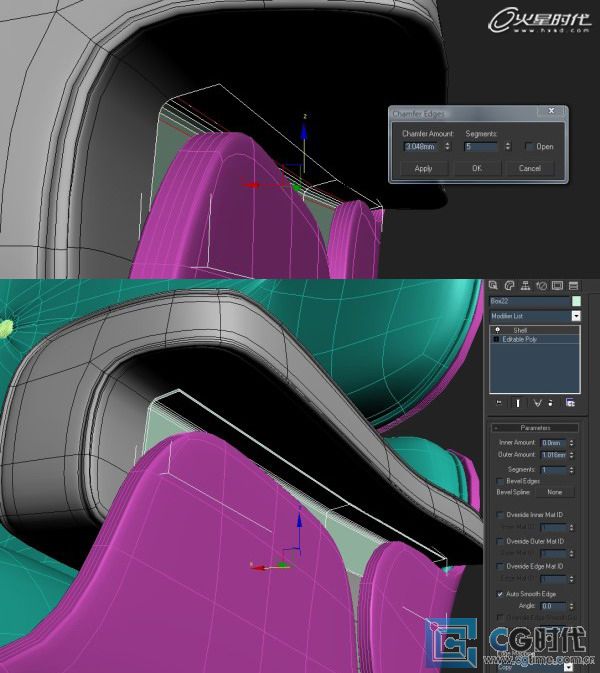The width and height of the screenshot is (600, 673).
Task: Click the Angle value field
Action: 553,606
